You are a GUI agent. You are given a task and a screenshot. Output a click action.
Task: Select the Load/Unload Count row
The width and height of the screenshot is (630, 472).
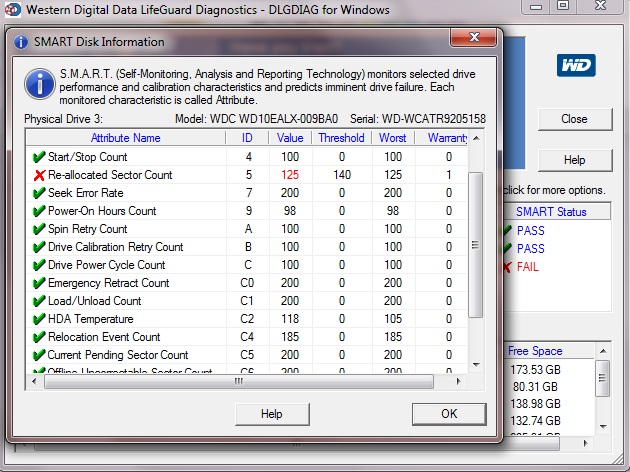click(x=247, y=301)
